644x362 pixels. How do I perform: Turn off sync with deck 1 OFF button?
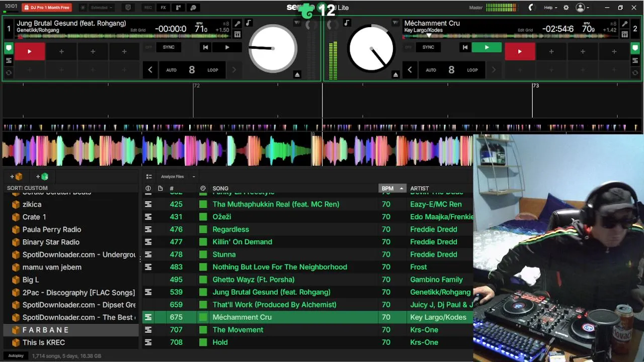[x=148, y=47]
